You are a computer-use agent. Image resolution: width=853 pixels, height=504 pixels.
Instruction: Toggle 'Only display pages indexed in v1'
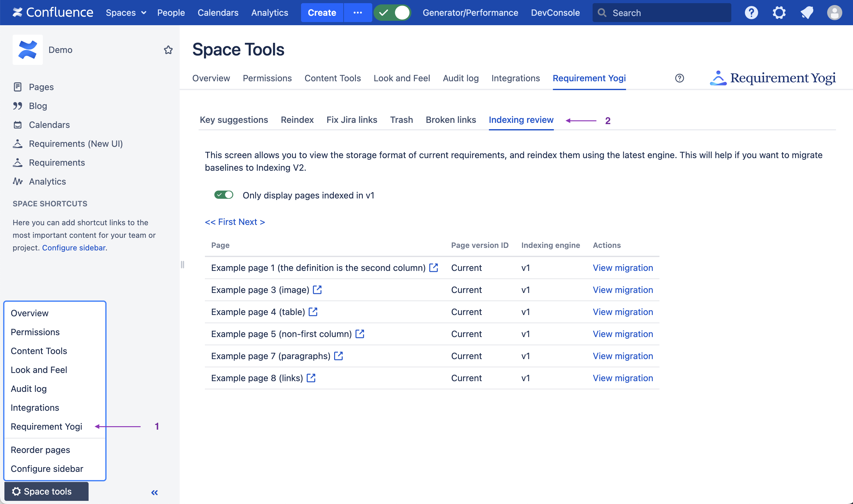pos(223,195)
